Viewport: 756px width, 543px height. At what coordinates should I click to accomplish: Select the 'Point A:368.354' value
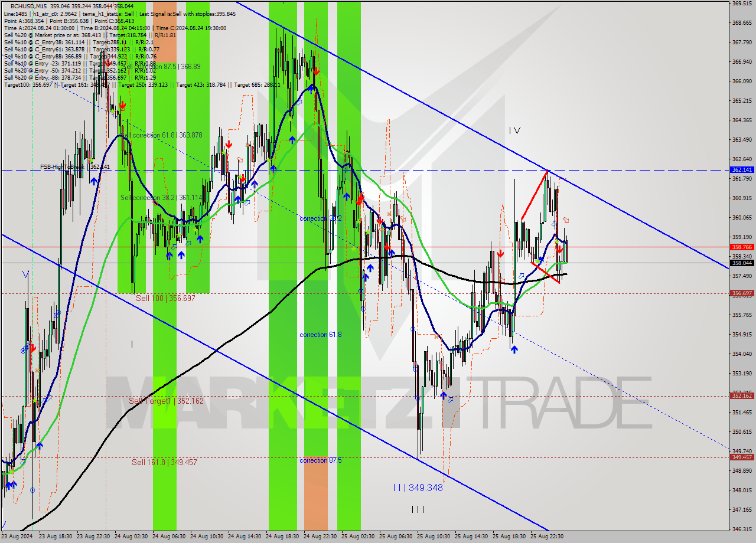[24, 21]
